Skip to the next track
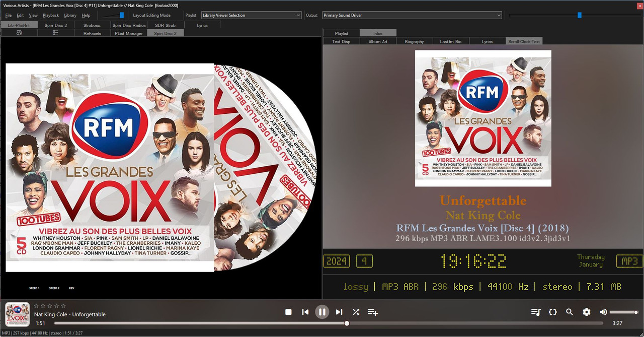The image size is (644, 337). point(339,312)
